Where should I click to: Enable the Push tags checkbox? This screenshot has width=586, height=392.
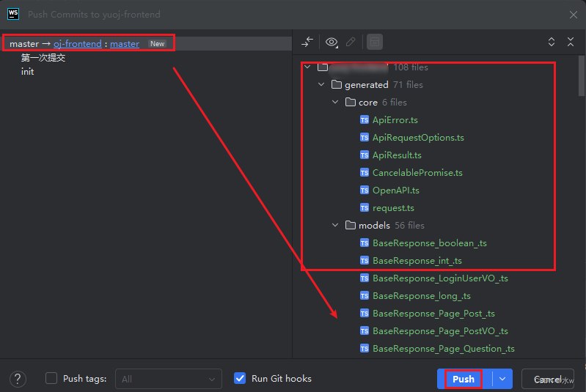51,378
